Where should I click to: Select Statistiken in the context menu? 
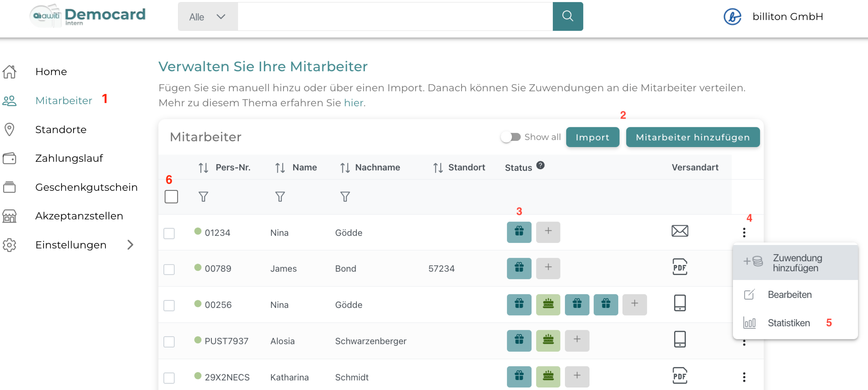(788, 323)
